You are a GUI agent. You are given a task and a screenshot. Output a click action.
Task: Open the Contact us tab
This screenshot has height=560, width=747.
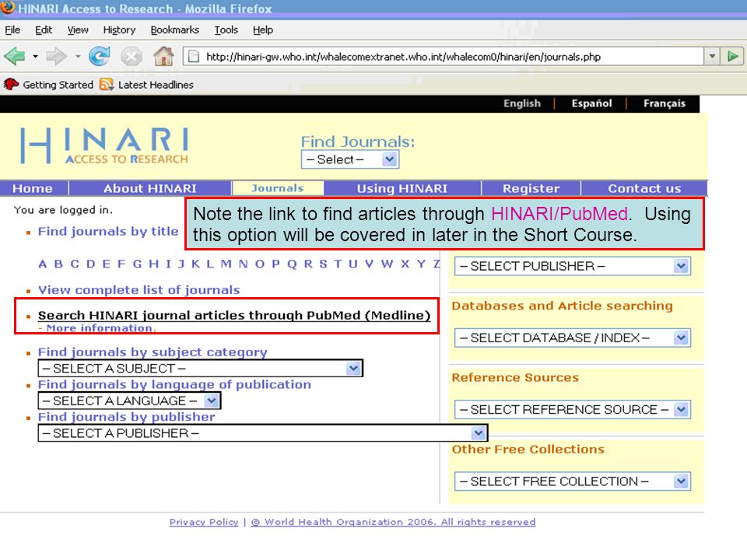pyautogui.click(x=644, y=188)
